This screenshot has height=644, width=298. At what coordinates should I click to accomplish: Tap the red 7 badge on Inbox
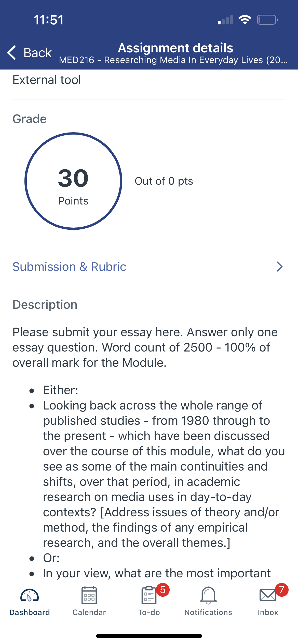click(282, 590)
